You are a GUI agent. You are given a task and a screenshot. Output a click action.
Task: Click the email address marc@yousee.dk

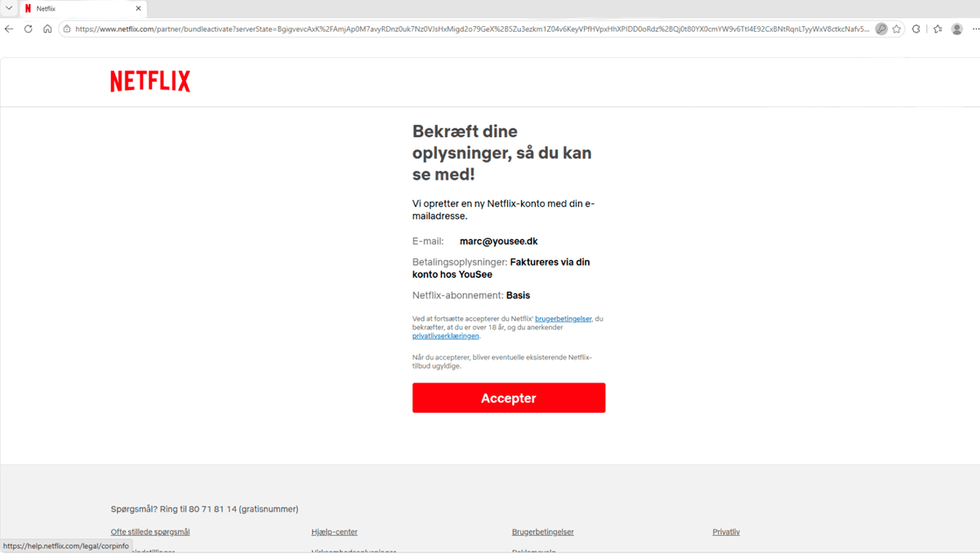point(499,241)
